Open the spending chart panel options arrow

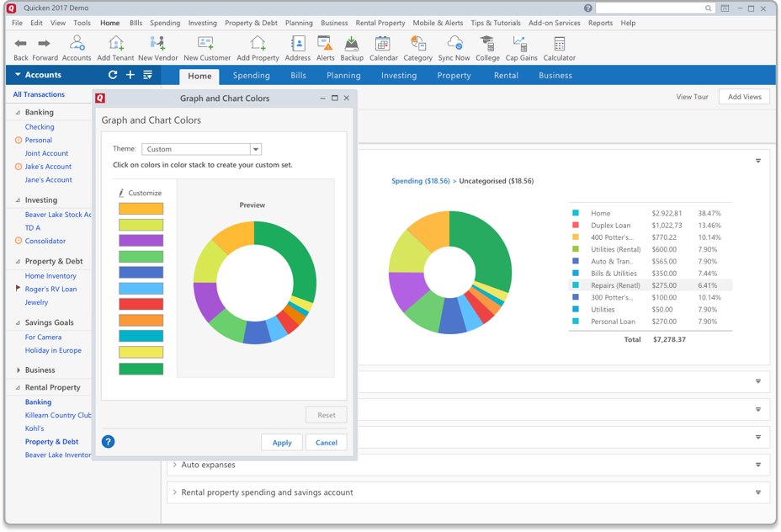[x=758, y=161]
